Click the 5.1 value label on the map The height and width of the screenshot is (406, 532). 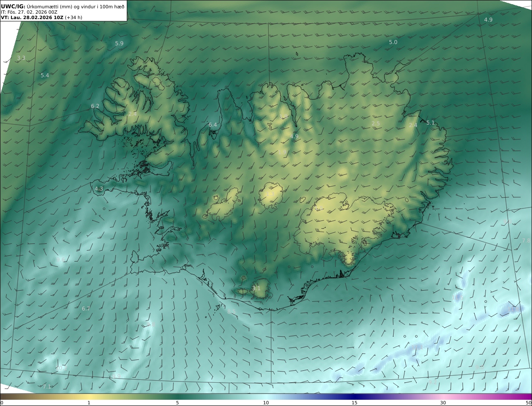click(430, 123)
